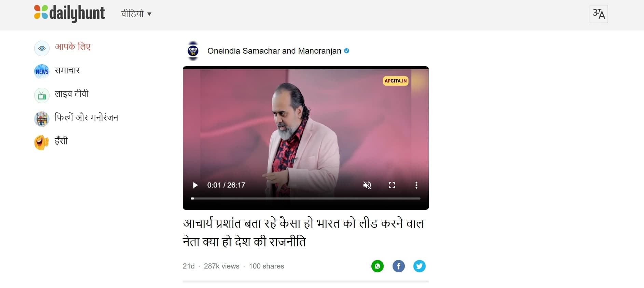
Task: Expand the वीडियो dropdown menu
Action: coord(136,14)
